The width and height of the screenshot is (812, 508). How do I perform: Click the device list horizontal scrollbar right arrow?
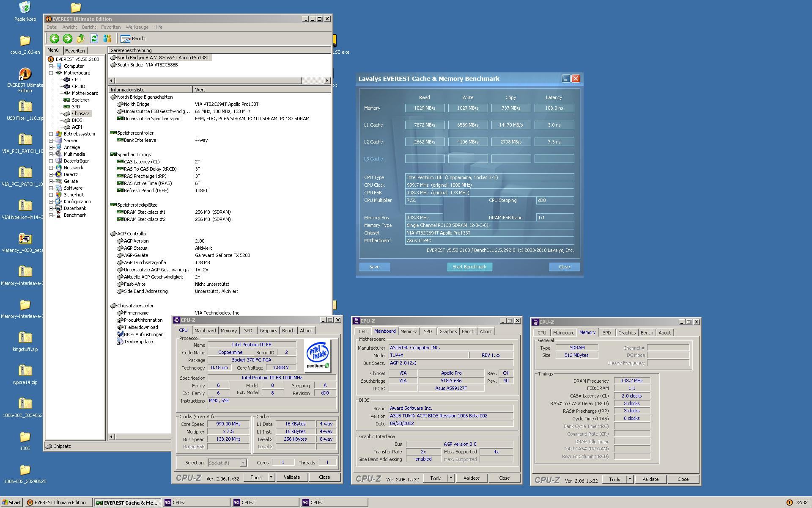point(327,80)
